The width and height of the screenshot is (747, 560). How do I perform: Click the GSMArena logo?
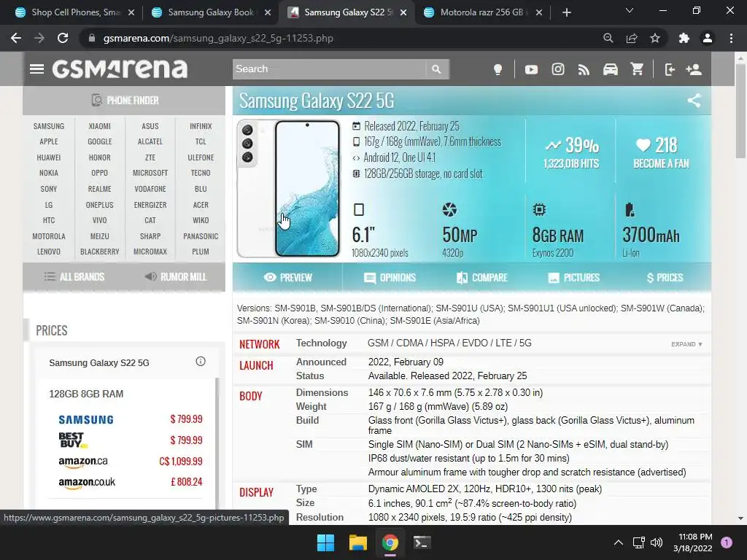click(120, 69)
